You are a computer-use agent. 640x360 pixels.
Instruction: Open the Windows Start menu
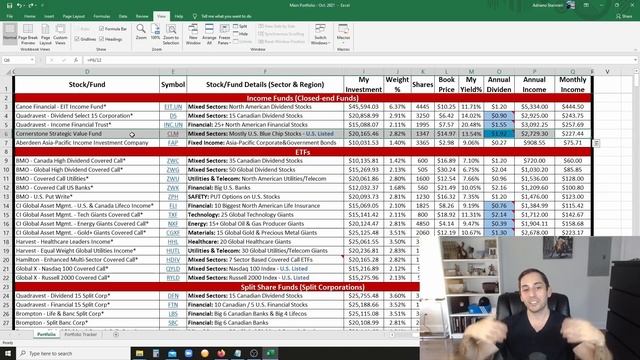7,353
